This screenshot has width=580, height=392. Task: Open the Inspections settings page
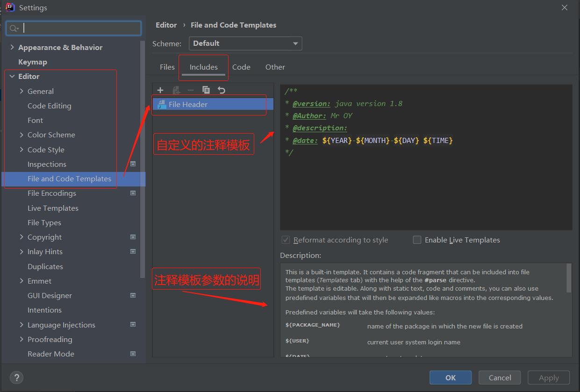tap(47, 164)
